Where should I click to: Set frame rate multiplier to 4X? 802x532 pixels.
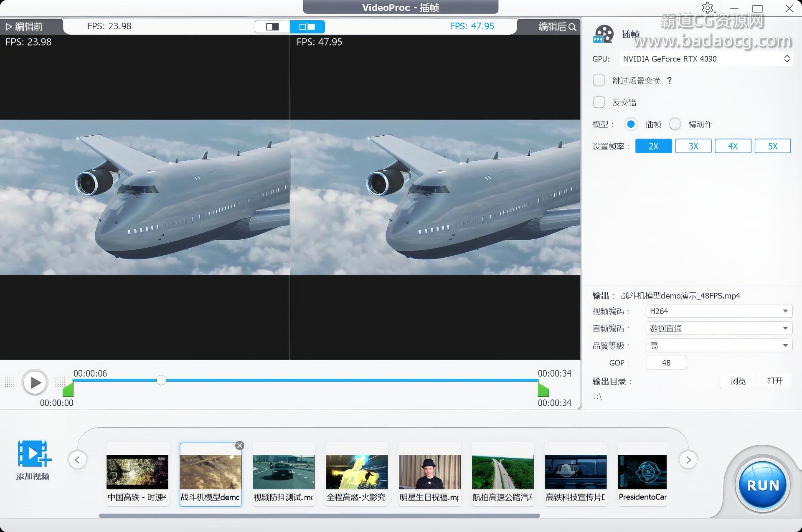[733, 146]
